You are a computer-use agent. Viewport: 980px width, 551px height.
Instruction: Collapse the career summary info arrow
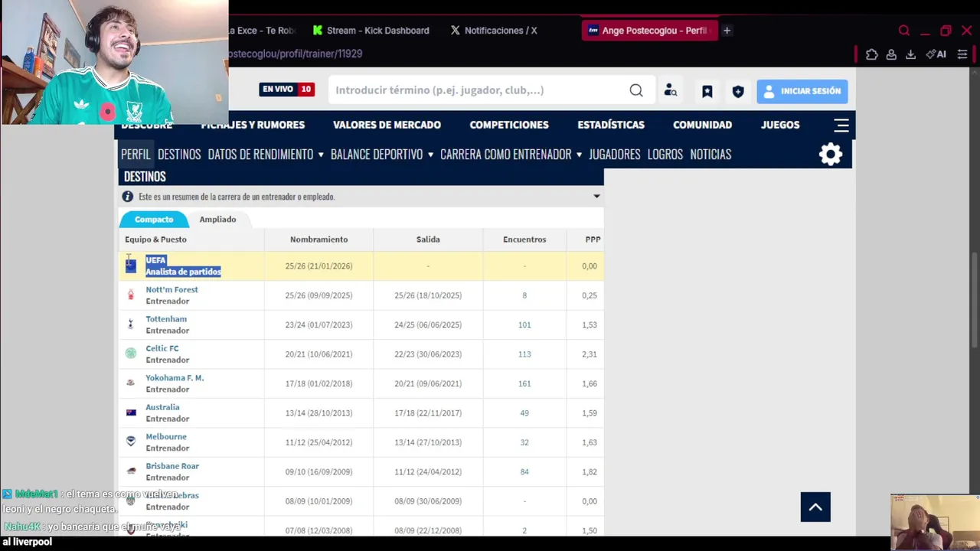pos(596,197)
